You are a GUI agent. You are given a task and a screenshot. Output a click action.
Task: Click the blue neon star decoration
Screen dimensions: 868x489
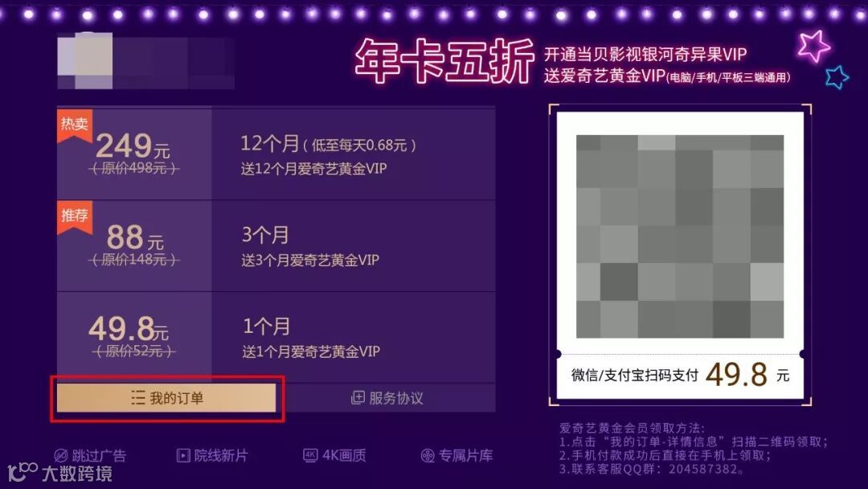point(837,77)
